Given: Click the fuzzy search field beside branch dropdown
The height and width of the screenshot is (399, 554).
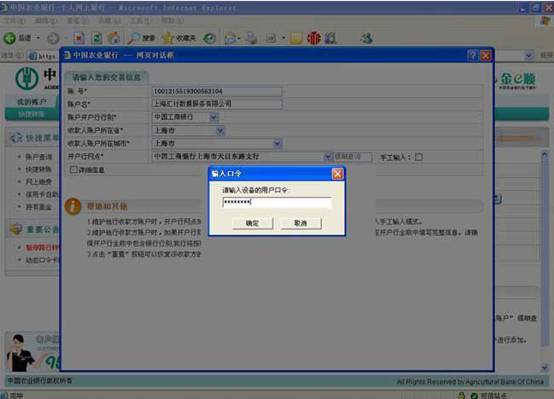Looking at the screenshot, I should pos(353,157).
